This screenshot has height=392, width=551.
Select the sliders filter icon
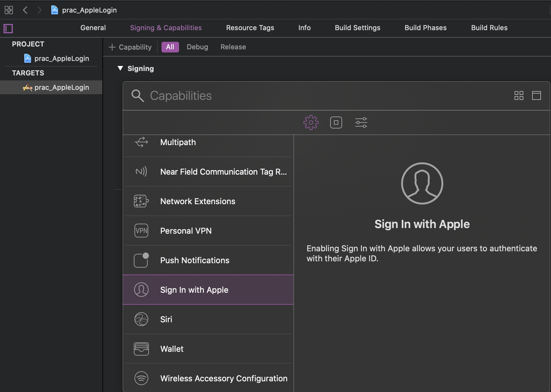pyautogui.click(x=361, y=122)
